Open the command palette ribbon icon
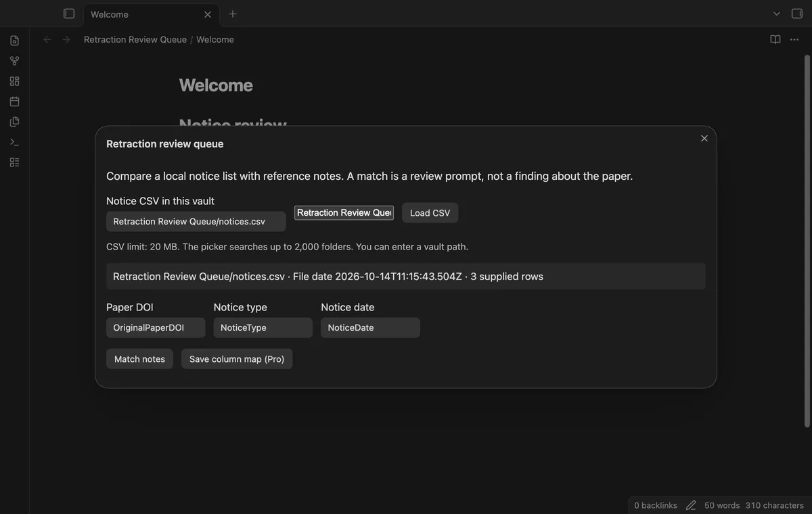This screenshot has width=812, height=514. [14, 142]
